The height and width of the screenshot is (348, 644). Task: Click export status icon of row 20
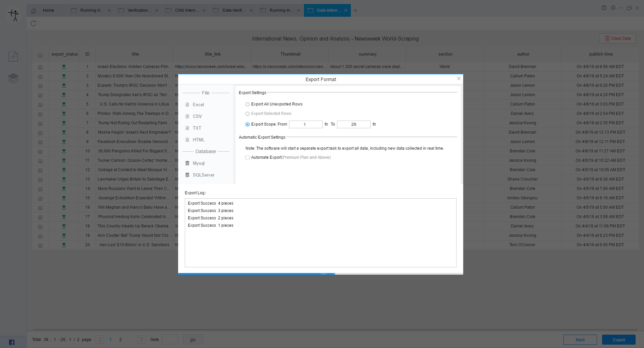(x=64, y=245)
